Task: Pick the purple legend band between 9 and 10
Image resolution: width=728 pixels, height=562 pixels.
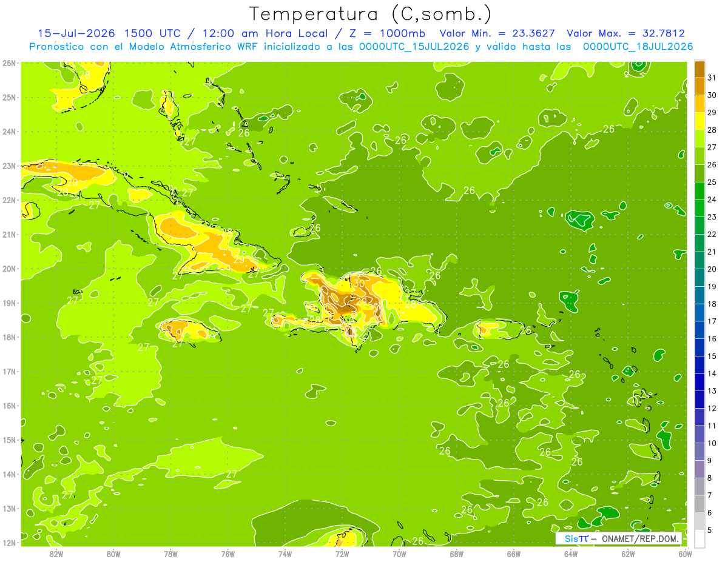Action: click(x=699, y=451)
